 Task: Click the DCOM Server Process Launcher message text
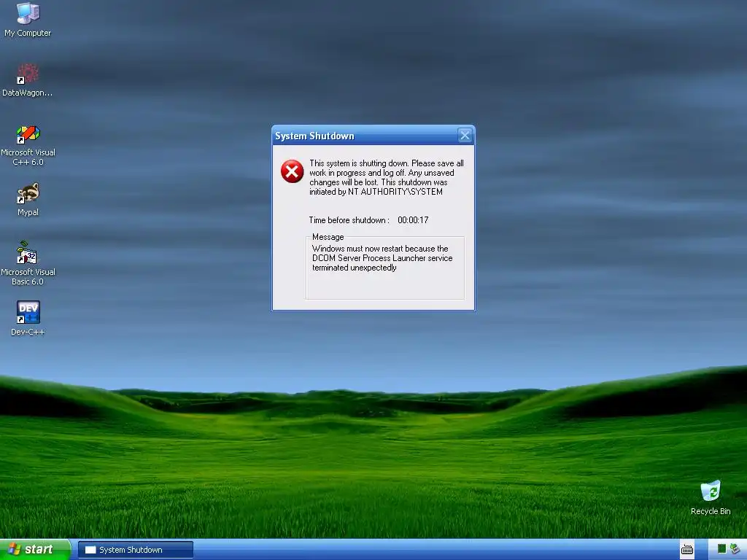(x=382, y=258)
